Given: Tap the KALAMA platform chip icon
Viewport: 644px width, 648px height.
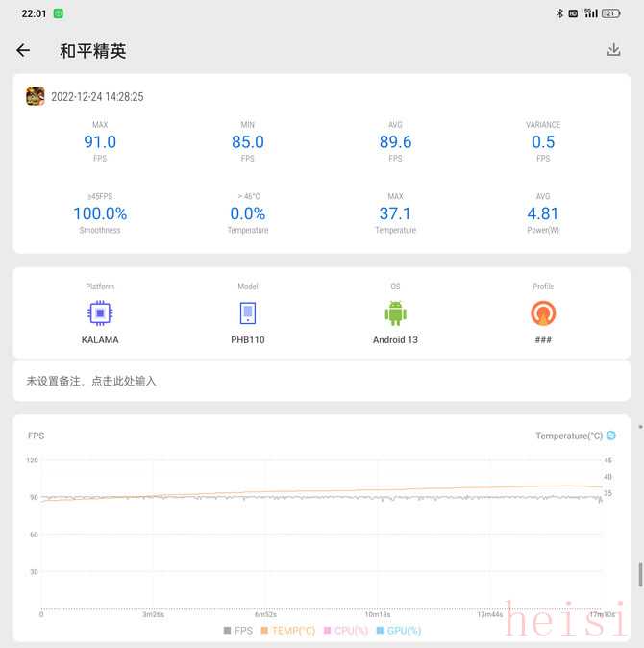Looking at the screenshot, I should [100, 312].
